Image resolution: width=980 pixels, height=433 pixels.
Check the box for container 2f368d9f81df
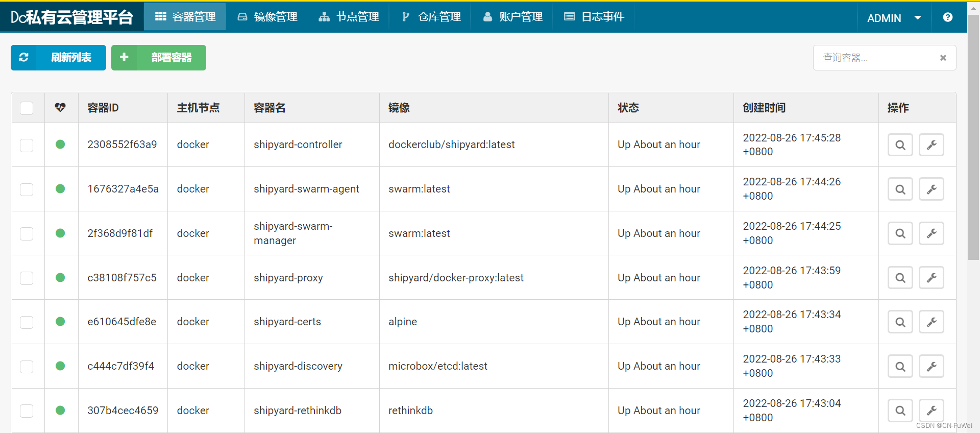[x=27, y=234]
